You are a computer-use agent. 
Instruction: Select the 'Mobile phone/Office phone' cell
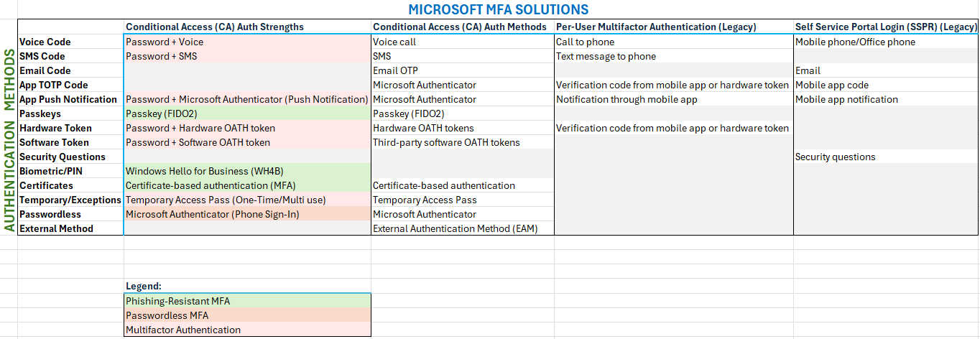click(886, 42)
